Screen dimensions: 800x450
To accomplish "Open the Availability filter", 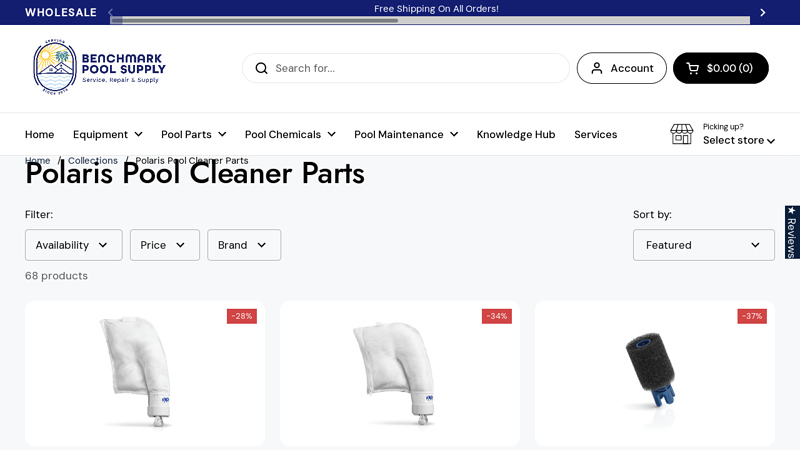I will point(73,245).
